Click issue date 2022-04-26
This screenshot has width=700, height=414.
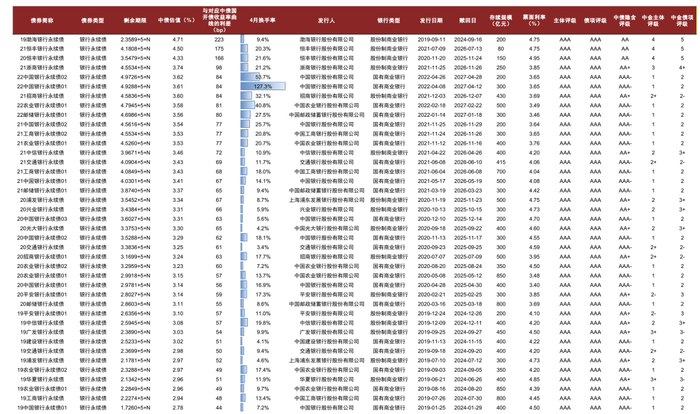(431, 77)
